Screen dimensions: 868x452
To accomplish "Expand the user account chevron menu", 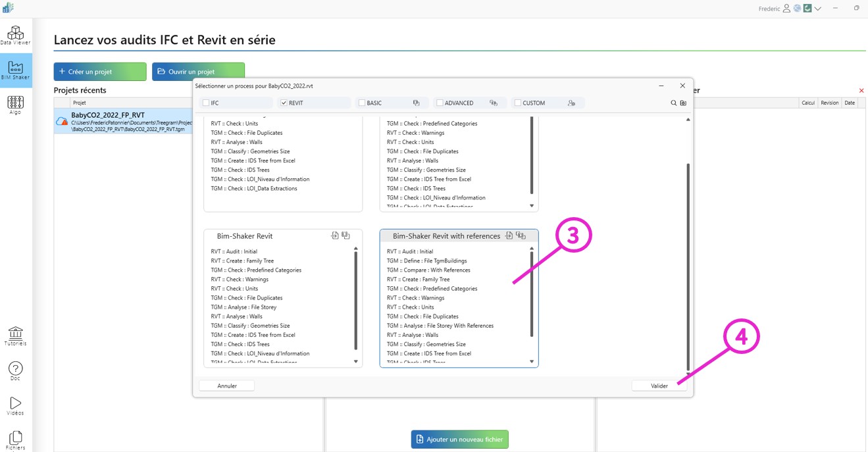I will [817, 9].
